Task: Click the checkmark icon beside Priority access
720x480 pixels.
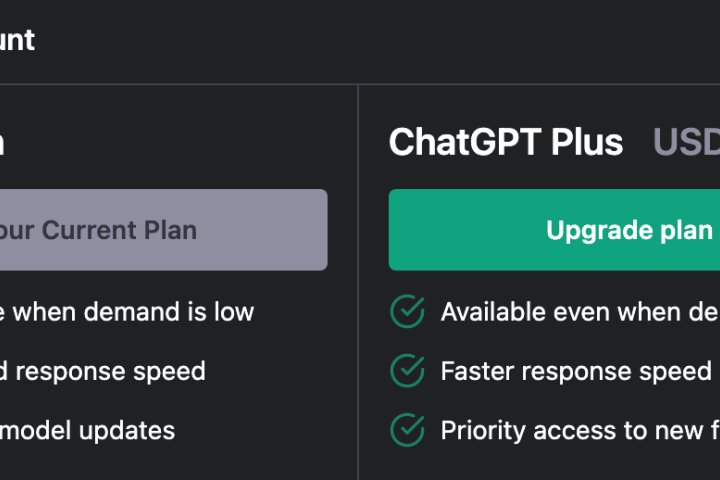Action: click(x=407, y=431)
